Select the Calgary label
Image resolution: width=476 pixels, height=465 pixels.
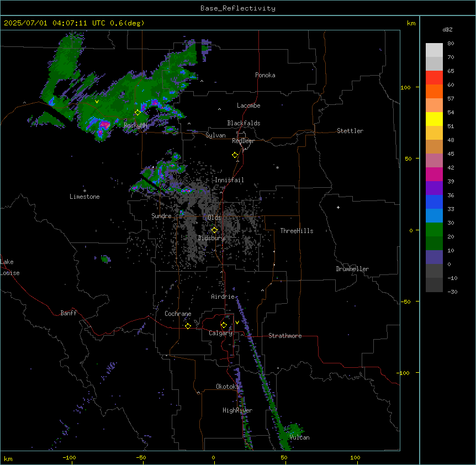coord(221,333)
